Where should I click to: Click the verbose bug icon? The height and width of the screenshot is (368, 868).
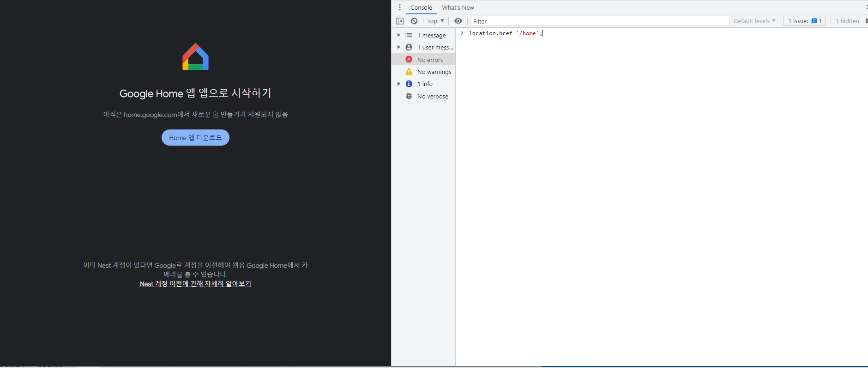pos(409,96)
